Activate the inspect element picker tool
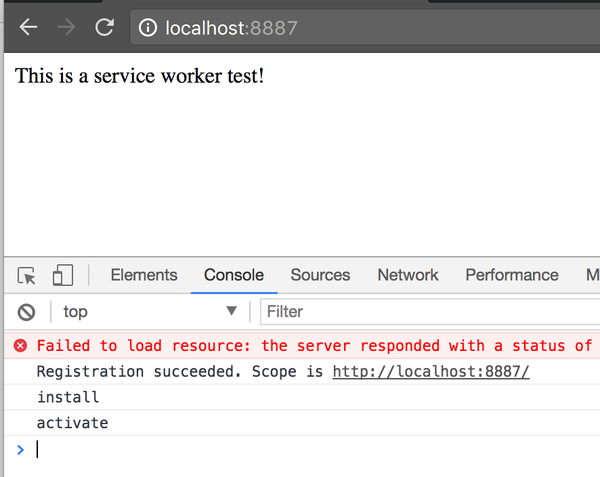This screenshot has width=600, height=477. coord(27,275)
